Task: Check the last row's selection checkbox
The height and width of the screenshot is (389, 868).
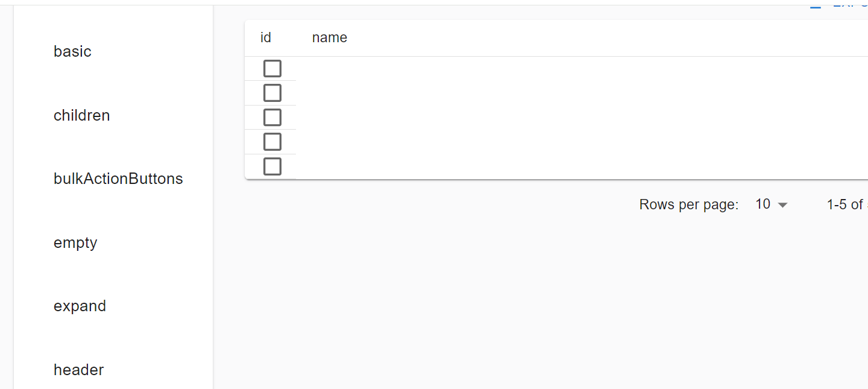Action: point(272,166)
